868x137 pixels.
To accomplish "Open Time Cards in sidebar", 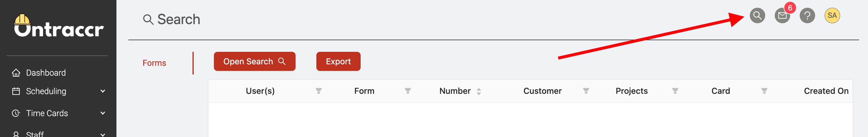I will tap(47, 113).
